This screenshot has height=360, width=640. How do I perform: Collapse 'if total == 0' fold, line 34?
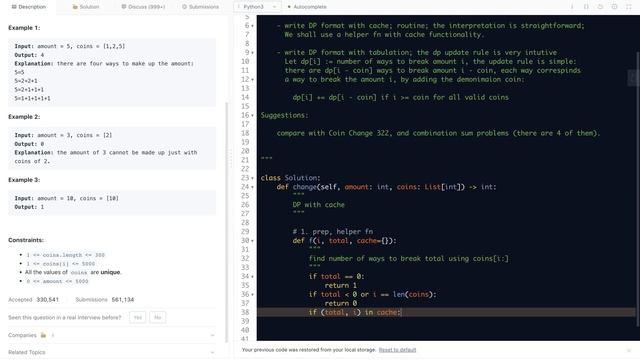[252, 277]
